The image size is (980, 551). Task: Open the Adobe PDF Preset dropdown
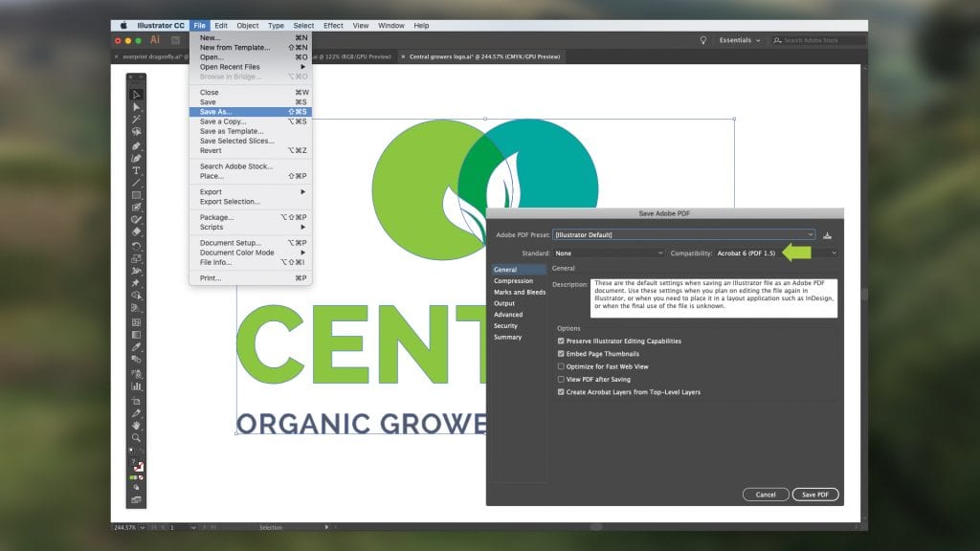click(x=683, y=235)
